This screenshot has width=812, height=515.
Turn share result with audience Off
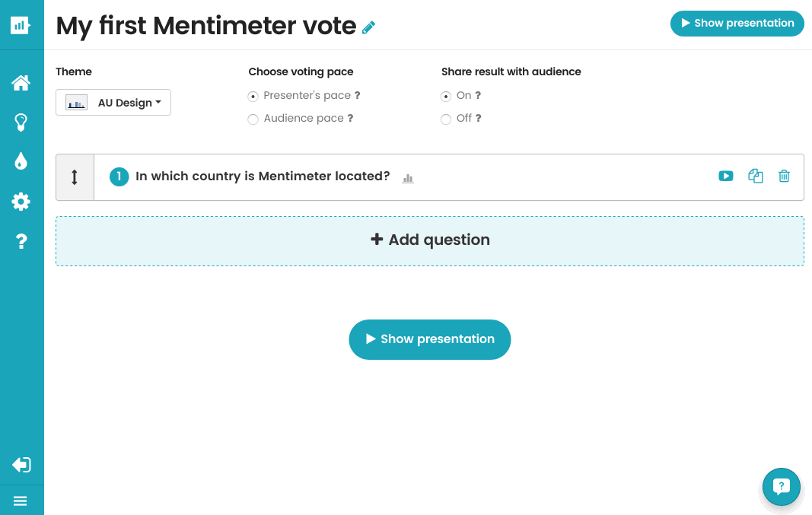point(446,119)
